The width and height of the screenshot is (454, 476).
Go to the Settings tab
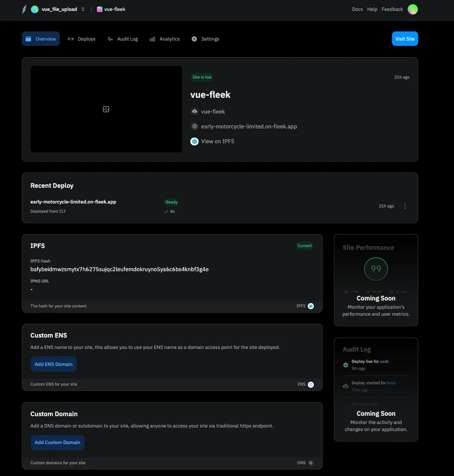click(x=205, y=39)
